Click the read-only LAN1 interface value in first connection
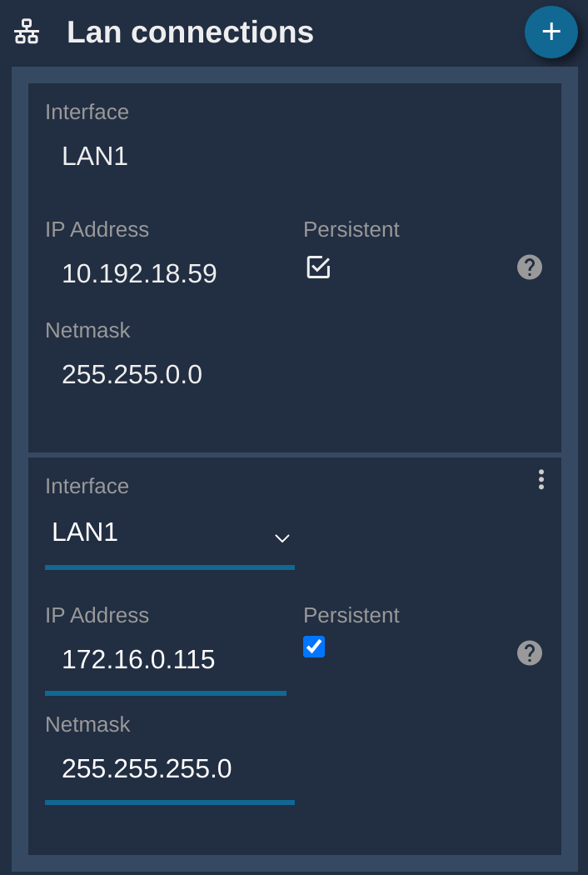This screenshot has width=588, height=875. tap(95, 156)
